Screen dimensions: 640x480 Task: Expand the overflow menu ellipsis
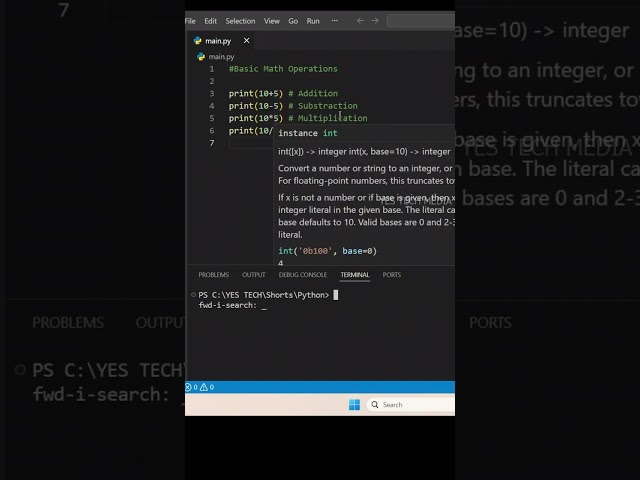point(335,20)
